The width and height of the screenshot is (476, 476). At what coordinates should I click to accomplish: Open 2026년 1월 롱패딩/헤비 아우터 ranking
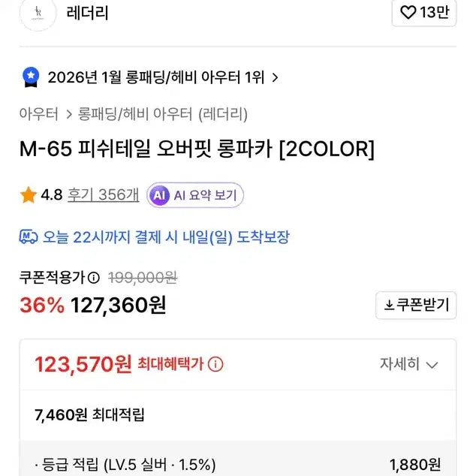156,77
